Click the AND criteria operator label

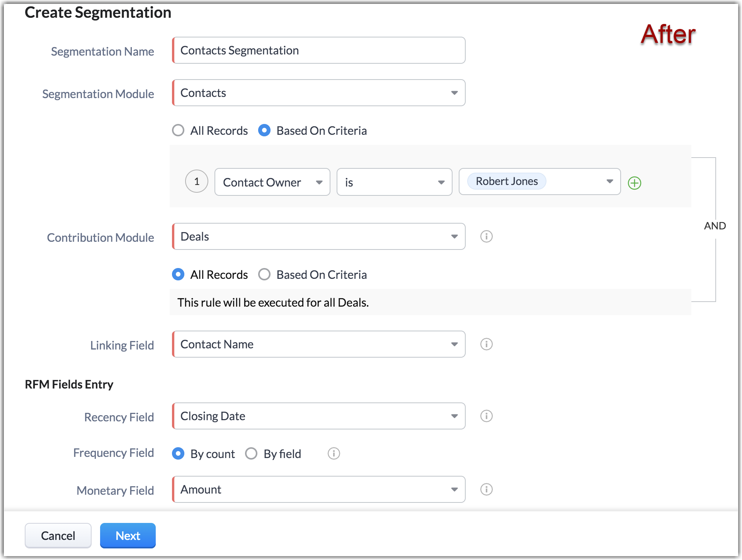click(715, 226)
